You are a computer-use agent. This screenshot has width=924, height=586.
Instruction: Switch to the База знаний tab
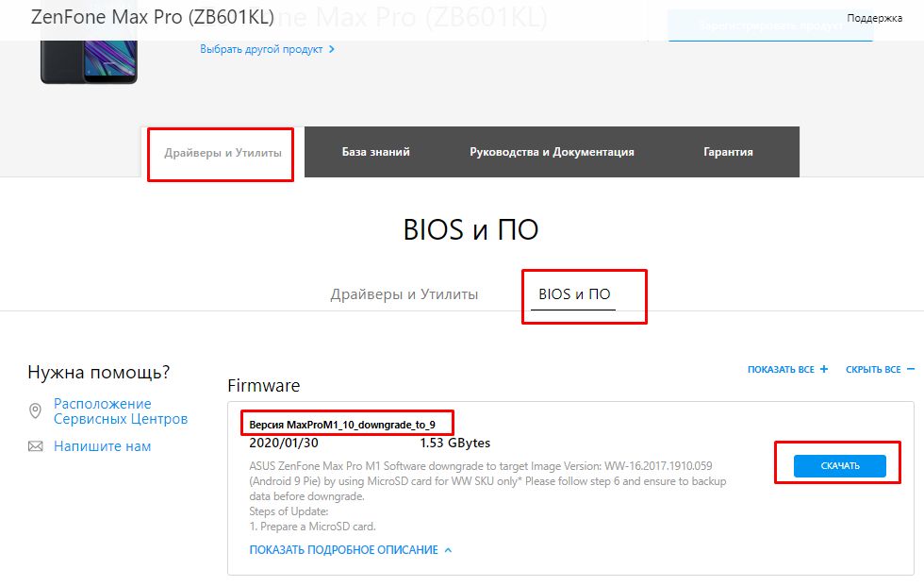click(x=375, y=152)
